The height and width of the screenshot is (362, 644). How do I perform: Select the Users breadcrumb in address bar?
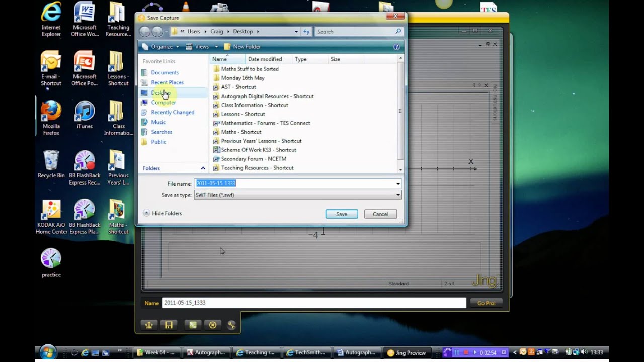(x=194, y=32)
